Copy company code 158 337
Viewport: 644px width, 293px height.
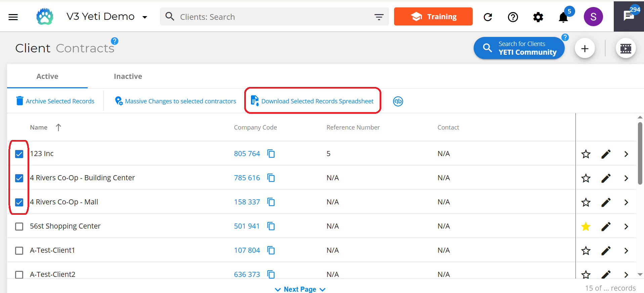(x=271, y=202)
